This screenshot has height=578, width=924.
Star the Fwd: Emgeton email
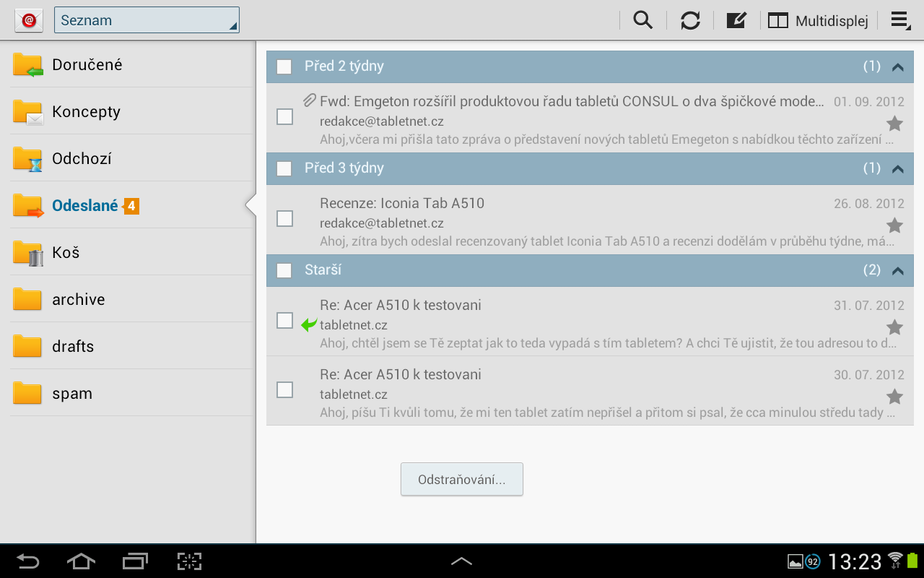[x=894, y=124]
